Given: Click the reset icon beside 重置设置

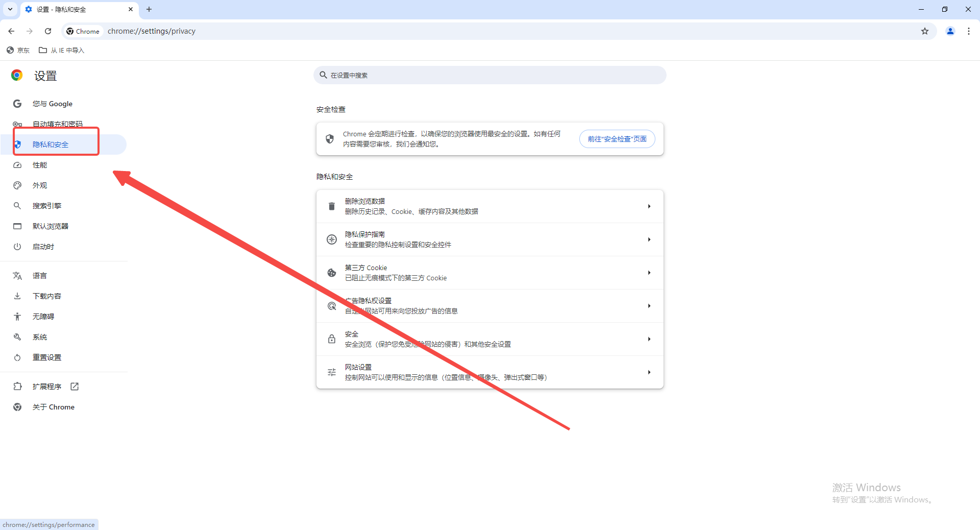Looking at the screenshot, I should (x=17, y=357).
